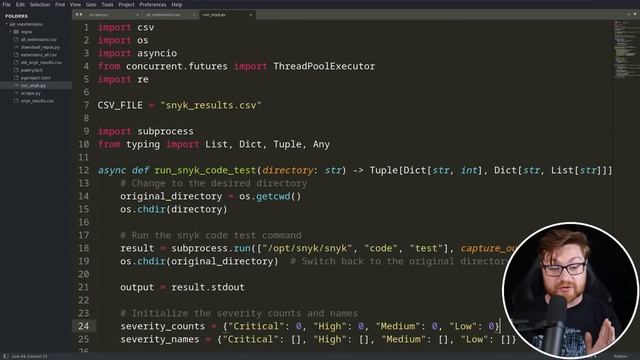This screenshot has width=640, height=360.
Task: Click the "snyk_results.csv" string on line 7
Action: [211, 105]
